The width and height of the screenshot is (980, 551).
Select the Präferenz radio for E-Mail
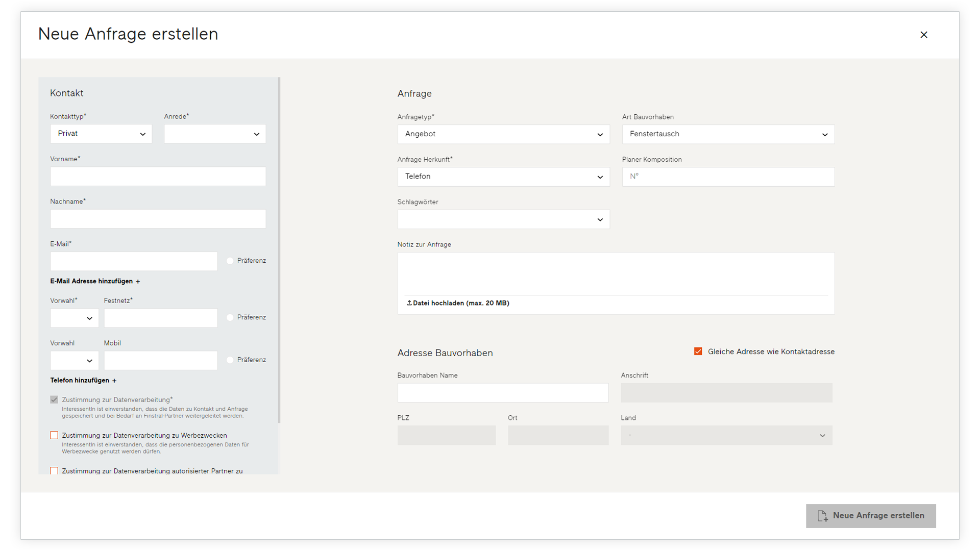[230, 261]
